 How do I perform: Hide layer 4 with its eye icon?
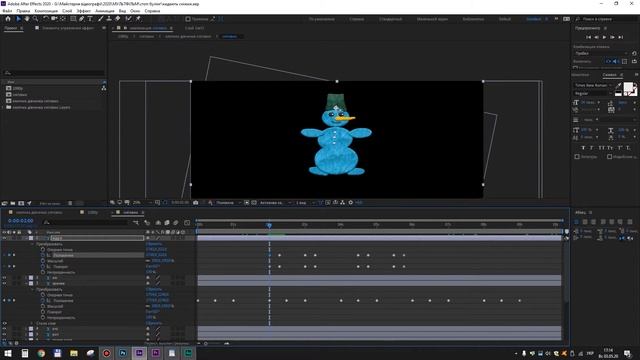4,329
